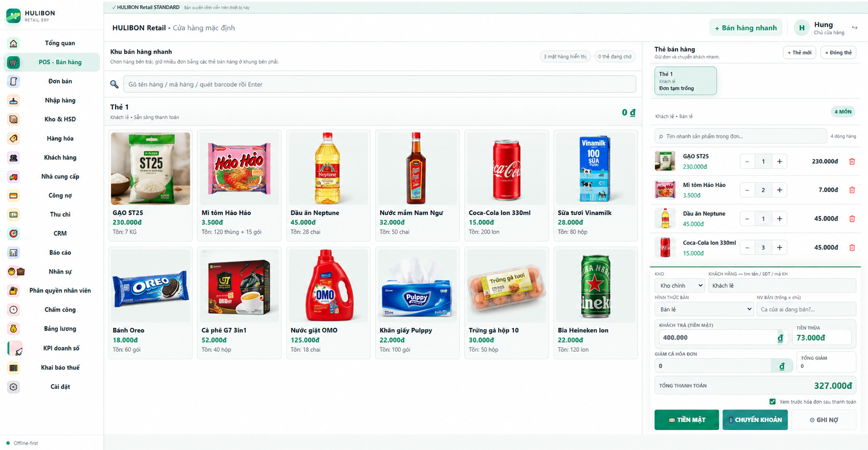Click the logout arrow icon beside Hung
Screen dimensions: 868x450
point(855,28)
